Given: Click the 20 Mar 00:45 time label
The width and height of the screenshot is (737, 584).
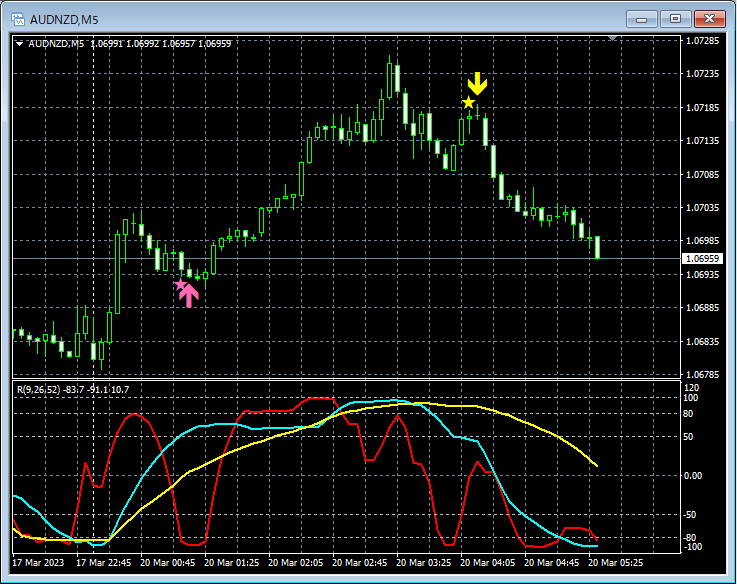Looking at the screenshot, I should pos(167,562).
